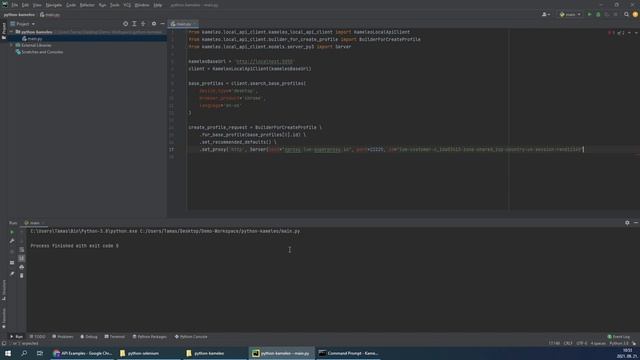
Task: Click Print icon in Run panel
Action: [22, 267]
